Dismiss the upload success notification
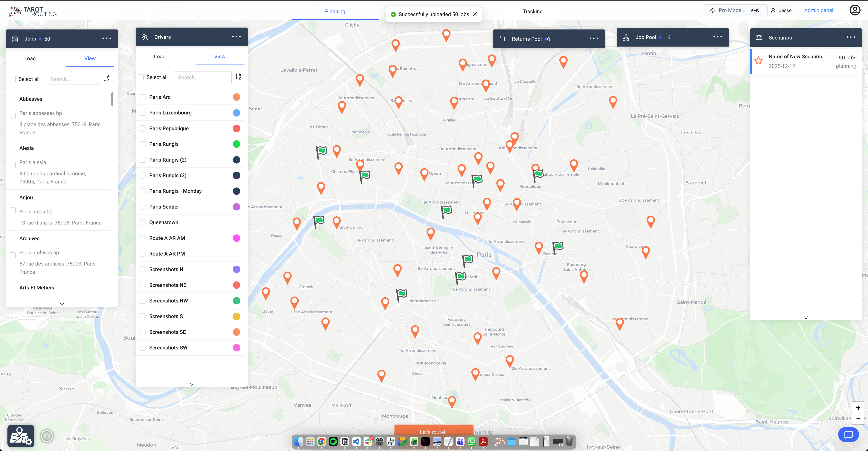Viewport: 868px width, 451px height. click(475, 14)
